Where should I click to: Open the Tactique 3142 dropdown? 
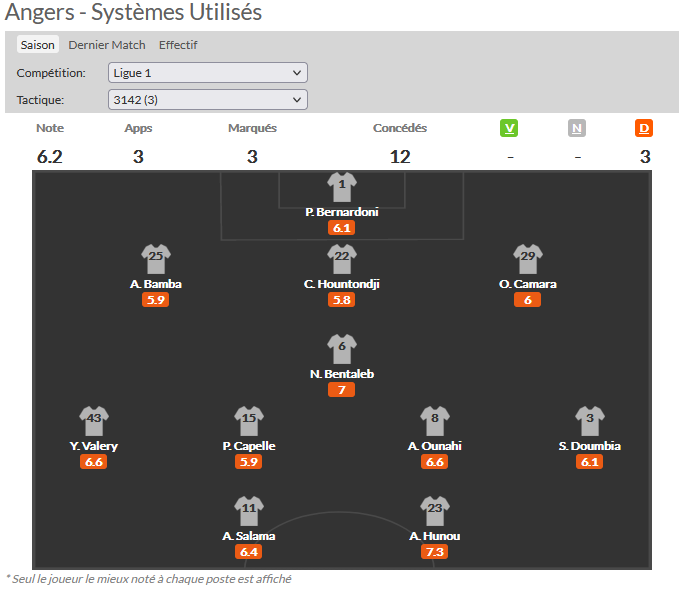tap(207, 99)
